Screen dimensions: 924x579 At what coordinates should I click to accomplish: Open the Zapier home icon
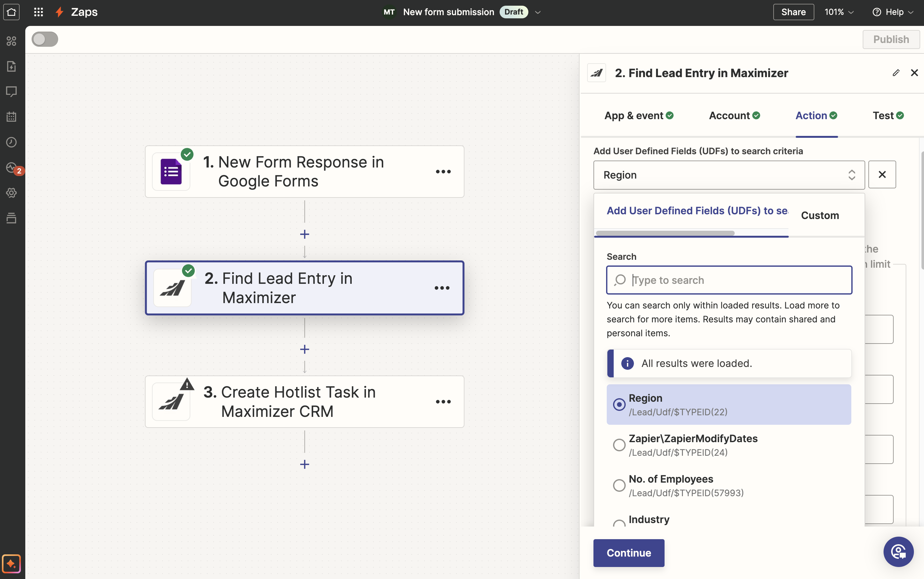(x=11, y=12)
